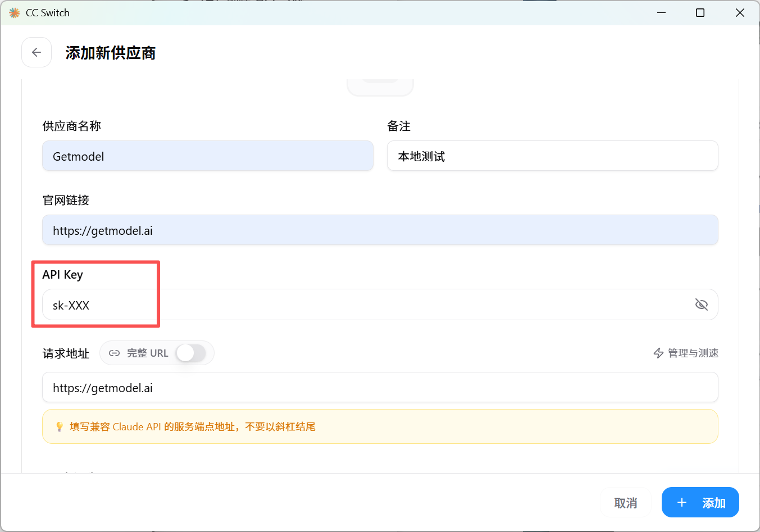Click the light bulb hint icon
This screenshot has width=760, height=532.
[60, 427]
